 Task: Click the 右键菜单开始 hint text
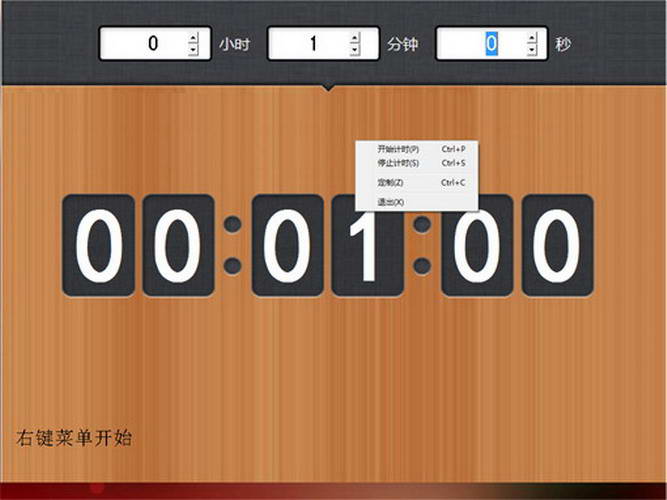[x=75, y=437]
